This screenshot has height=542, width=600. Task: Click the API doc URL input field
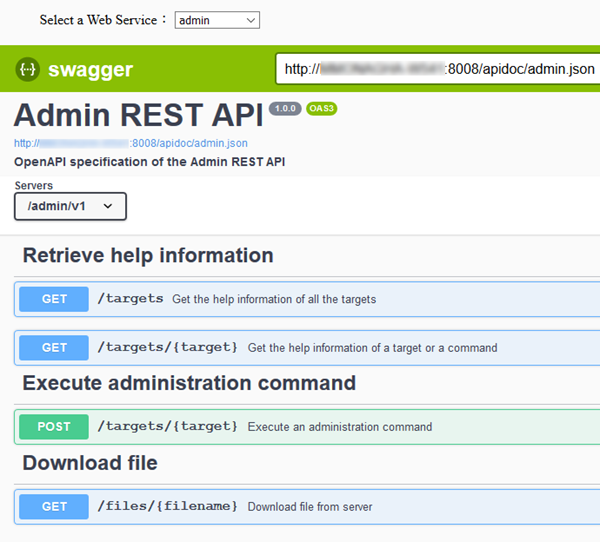pyautogui.click(x=438, y=70)
